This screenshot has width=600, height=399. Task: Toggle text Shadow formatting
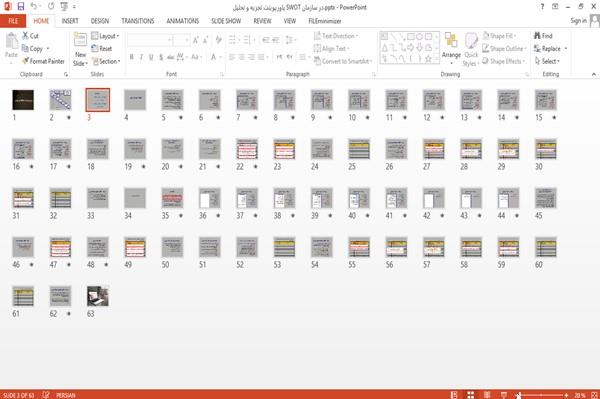pyautogui.click(x=161, y=57)
